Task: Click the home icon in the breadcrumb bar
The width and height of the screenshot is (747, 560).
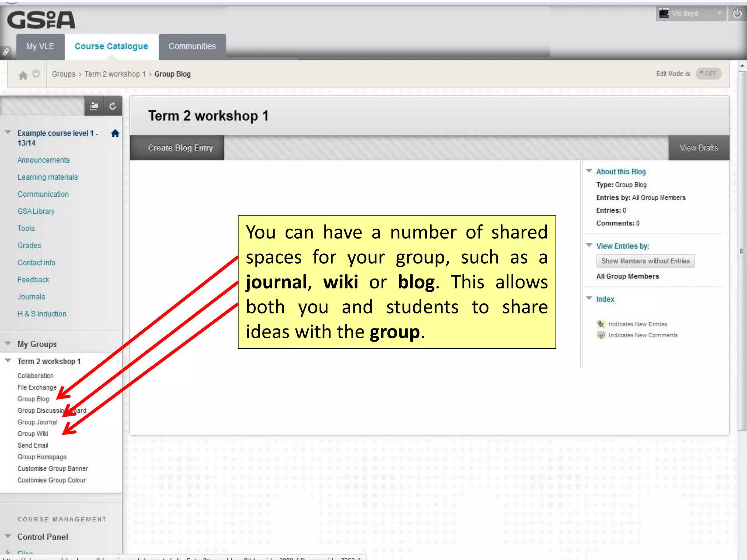Action: point(23,75)
